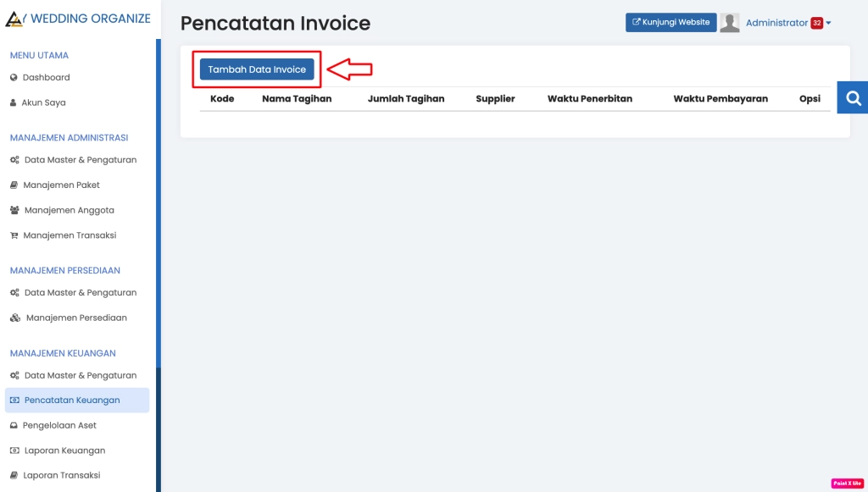This screenshot has height=492, width=868.
Task: Select Manajemen Paket menu item
Action: click(61, 185)
